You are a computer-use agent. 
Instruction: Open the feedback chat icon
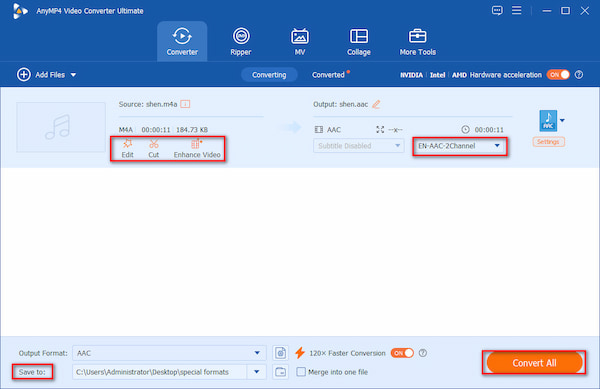[x=497, y=10]
